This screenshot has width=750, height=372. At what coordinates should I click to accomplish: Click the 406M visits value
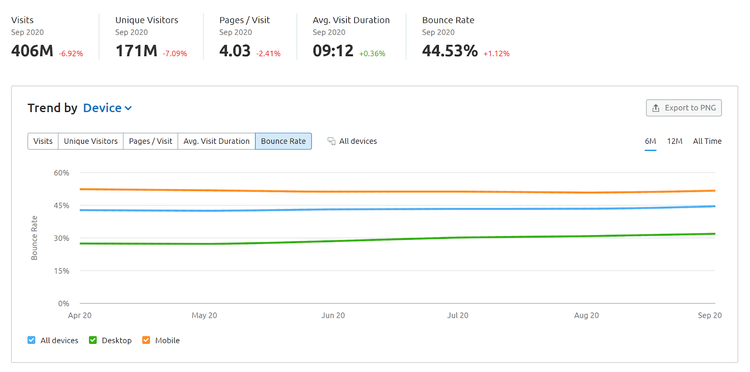coord(32,51)
